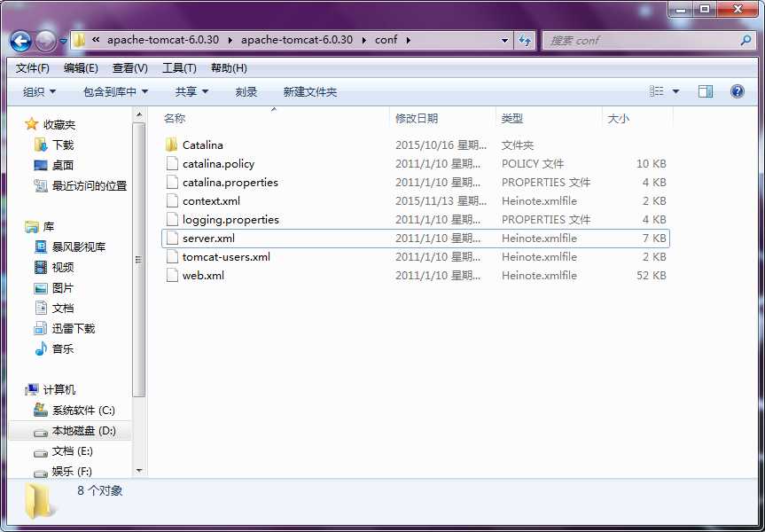The image size is (765, 532).
Task: Open the 组织 dropdown
Action: click(x=39, y=91)
